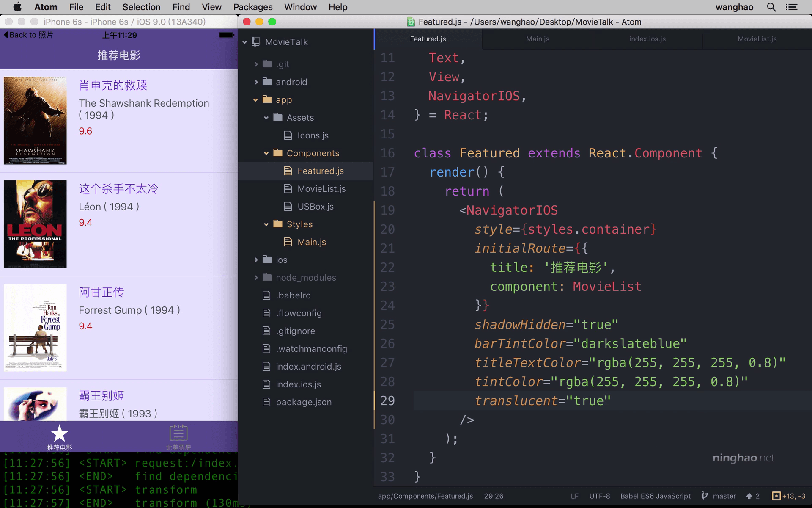
Task: Click the git branch icon in status bar
Action: [705, 496]
